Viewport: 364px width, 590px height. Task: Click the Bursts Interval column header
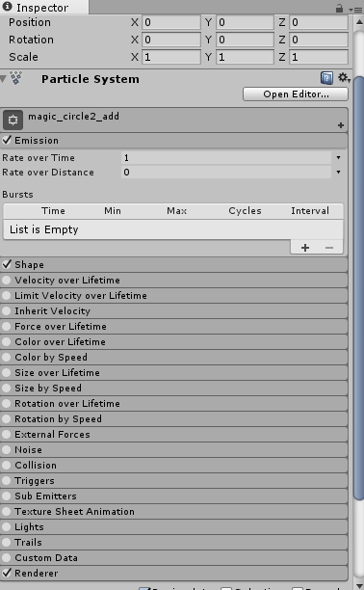click(310, 211)
